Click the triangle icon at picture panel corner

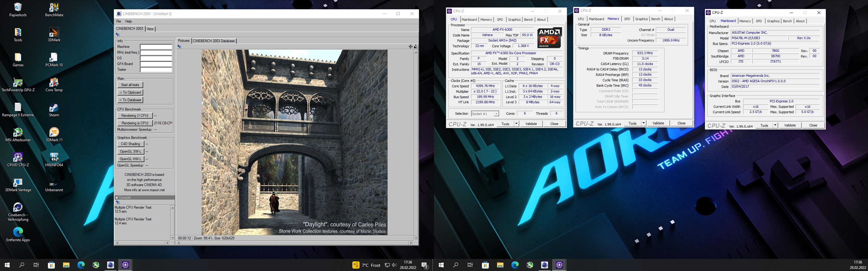pos(416,46)
